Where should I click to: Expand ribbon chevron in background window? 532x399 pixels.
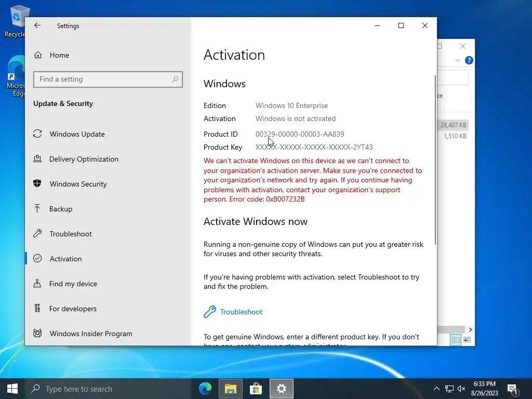pyautogui.click(x=457, y=60)
